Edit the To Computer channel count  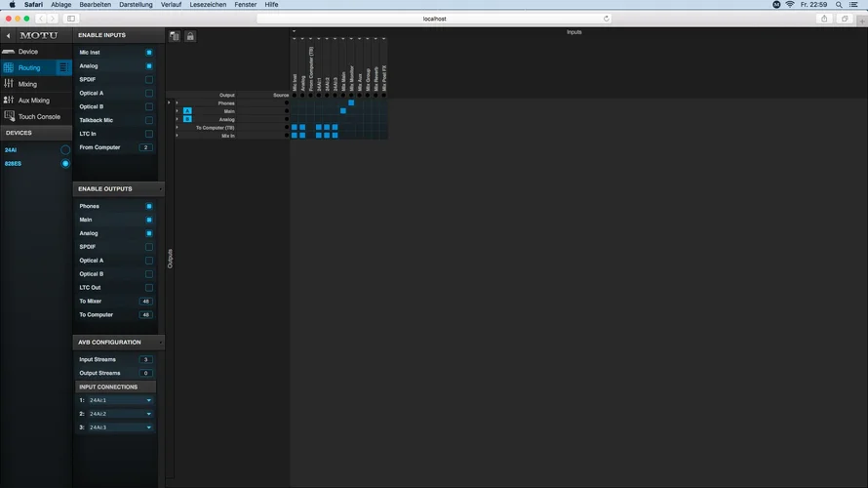[145, 314]
